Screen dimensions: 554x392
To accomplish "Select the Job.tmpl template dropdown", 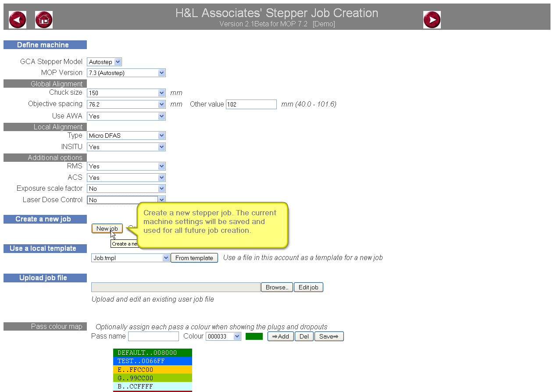I will point(131,258).
